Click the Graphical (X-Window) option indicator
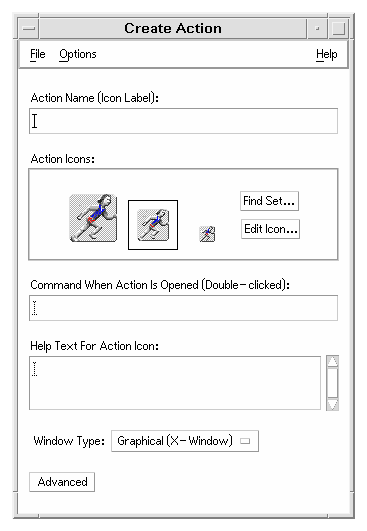Image resolution: width=367 pixels, height=531 pixels. coord(245,441)
